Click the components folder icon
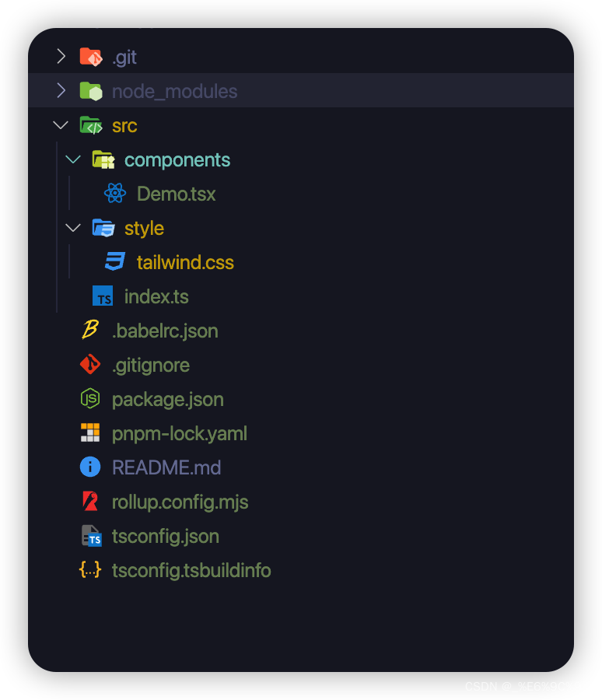 pos(103,159)
